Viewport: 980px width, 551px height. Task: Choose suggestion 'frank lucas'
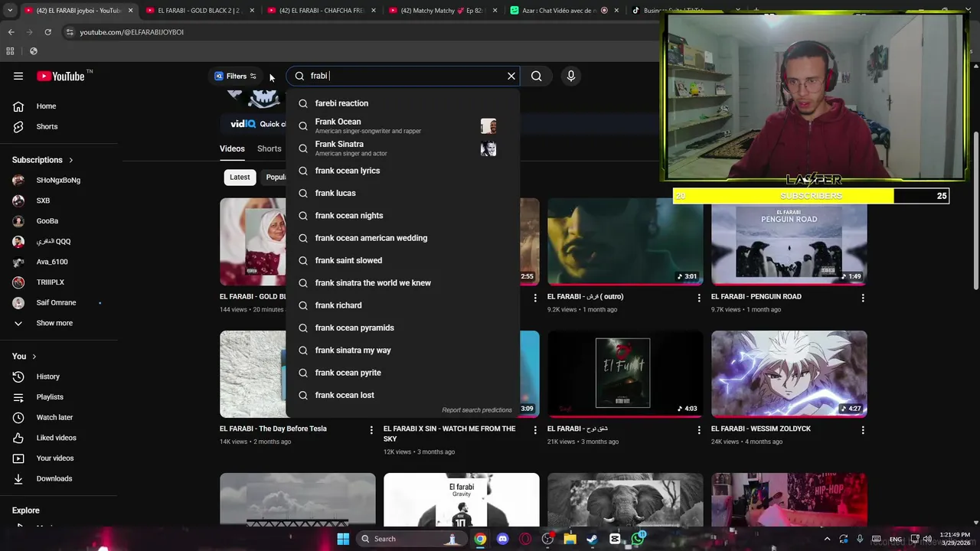tap(403, 193)
